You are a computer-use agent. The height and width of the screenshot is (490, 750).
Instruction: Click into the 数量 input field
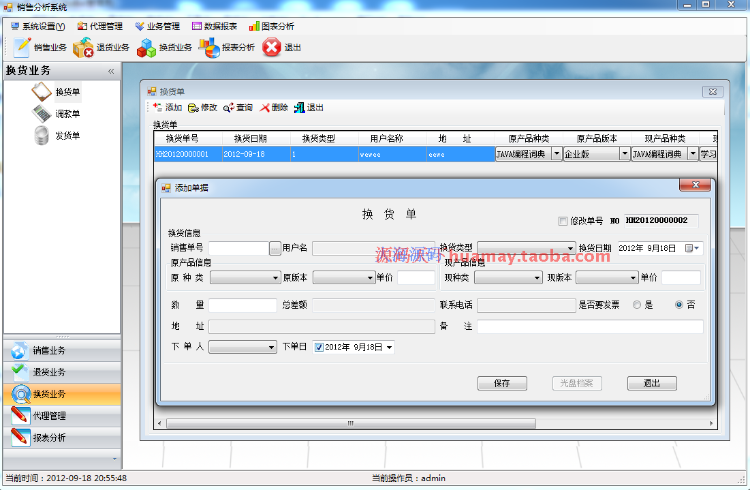243,305
